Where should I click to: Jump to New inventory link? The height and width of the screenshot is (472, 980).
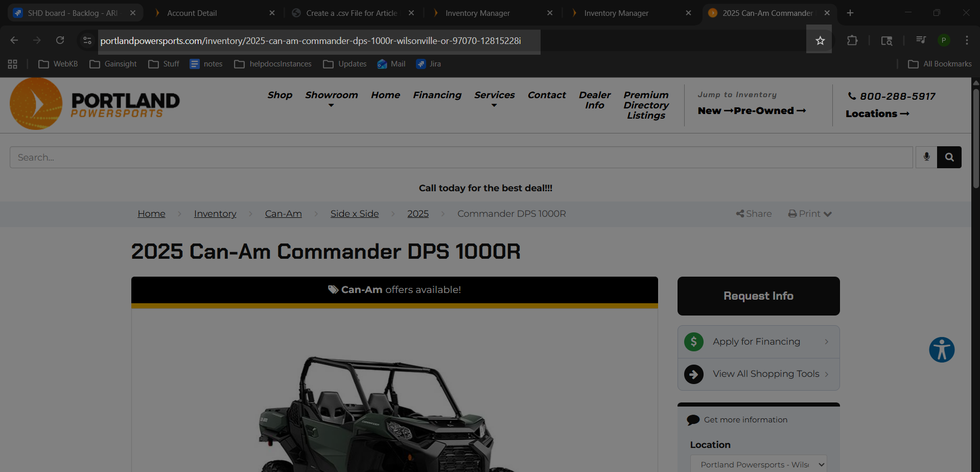tap(715, 111)
